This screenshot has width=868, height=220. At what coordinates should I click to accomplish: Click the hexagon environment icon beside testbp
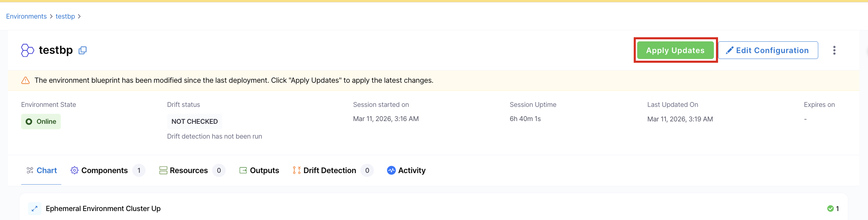[27, 50]
